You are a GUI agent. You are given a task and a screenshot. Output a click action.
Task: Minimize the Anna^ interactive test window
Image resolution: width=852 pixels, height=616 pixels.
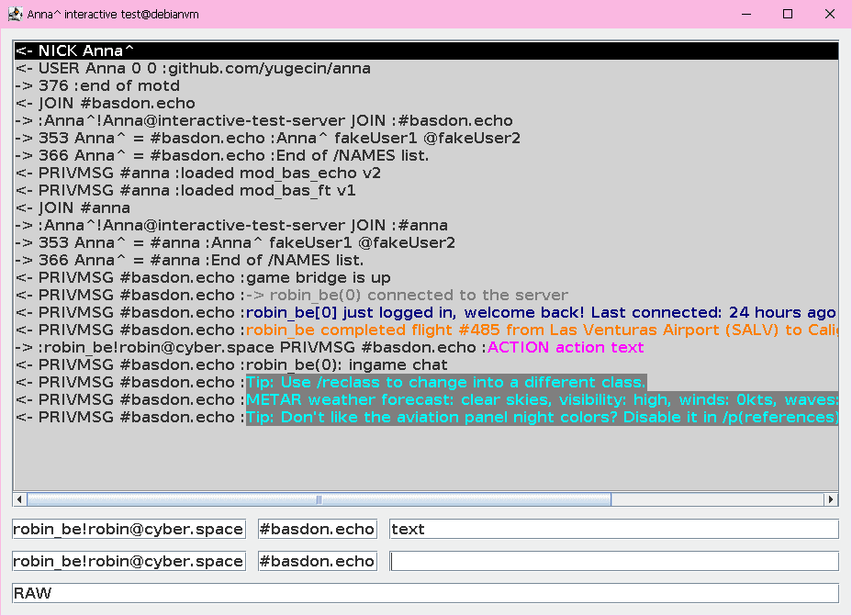click(745, 14)
